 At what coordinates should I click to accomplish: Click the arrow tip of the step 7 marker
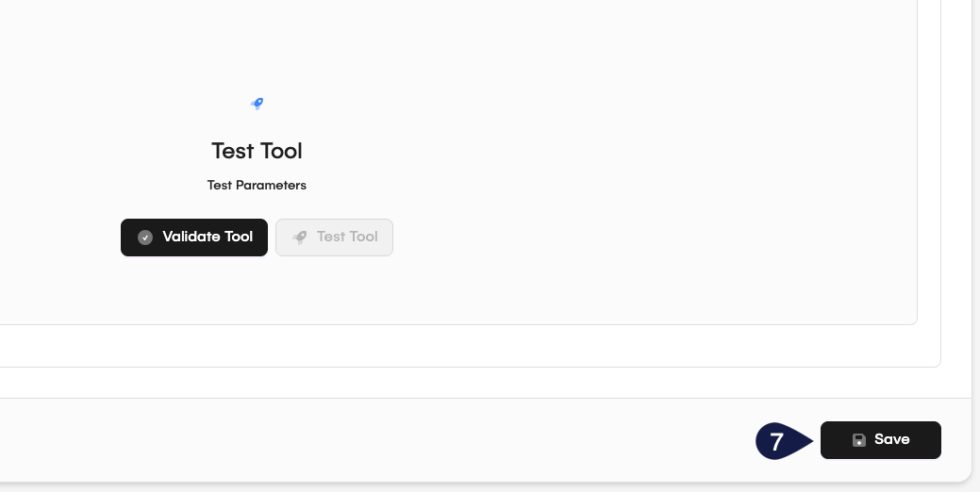tap(810, 441)
